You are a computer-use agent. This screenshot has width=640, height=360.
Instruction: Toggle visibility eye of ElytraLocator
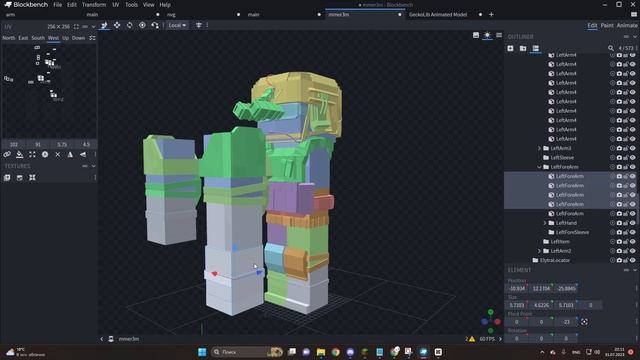(633, 260)
